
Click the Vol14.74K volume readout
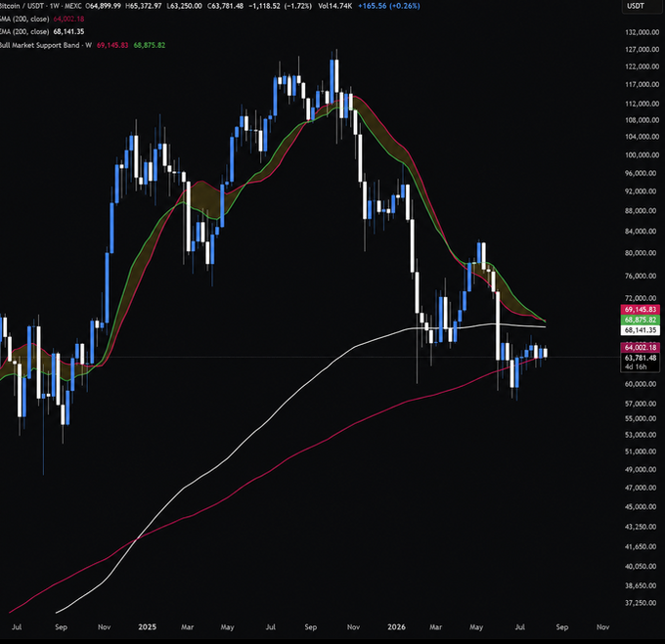point(335,6)
